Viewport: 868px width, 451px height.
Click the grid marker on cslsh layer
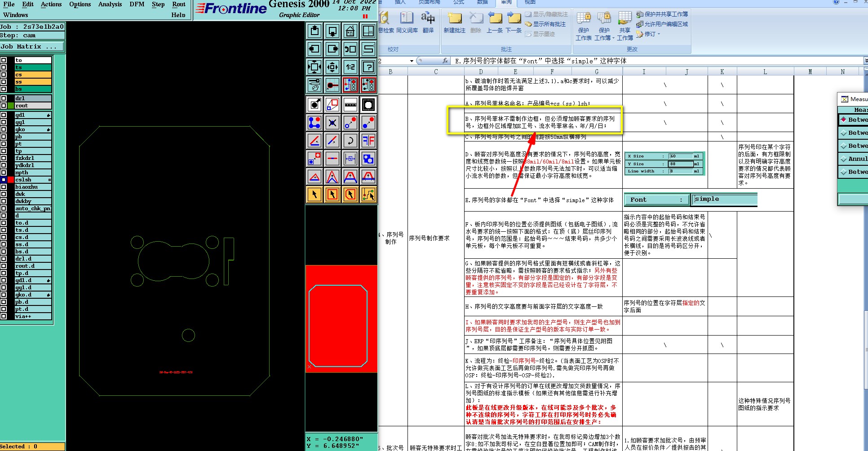pos(49,180)
